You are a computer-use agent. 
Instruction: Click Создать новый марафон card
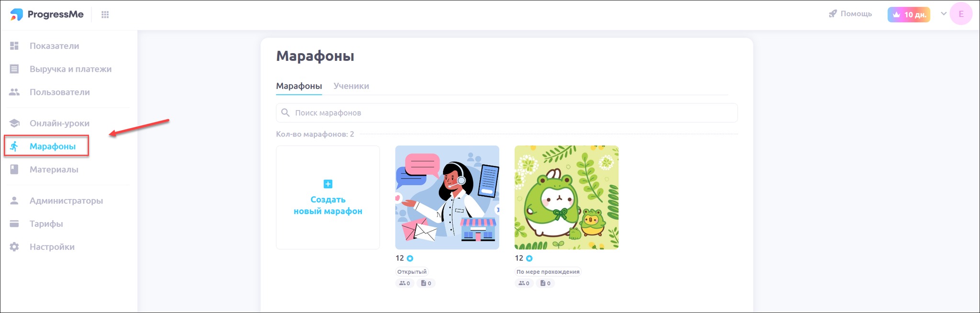tap(328, 198)
